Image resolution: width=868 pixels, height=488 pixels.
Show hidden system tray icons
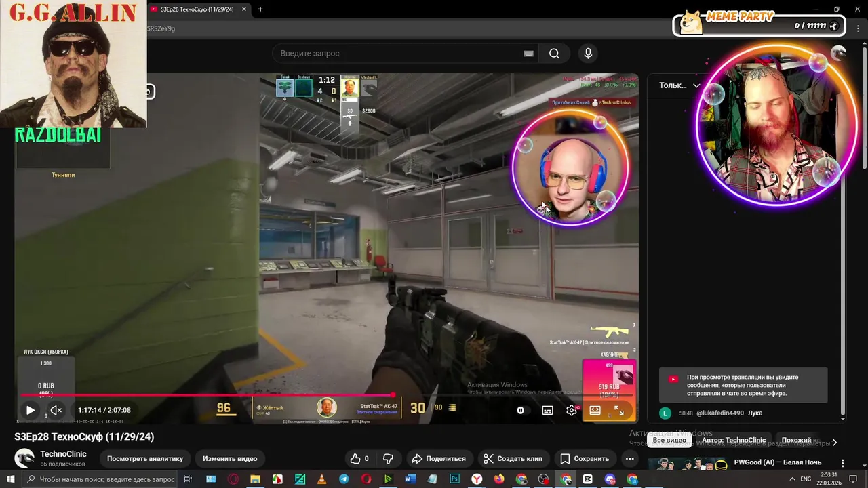(793, 479)
